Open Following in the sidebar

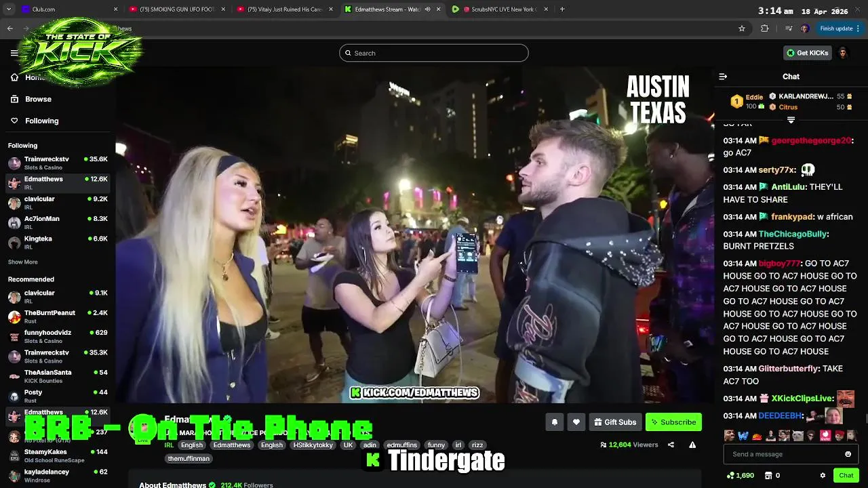[x=41, y=121]
